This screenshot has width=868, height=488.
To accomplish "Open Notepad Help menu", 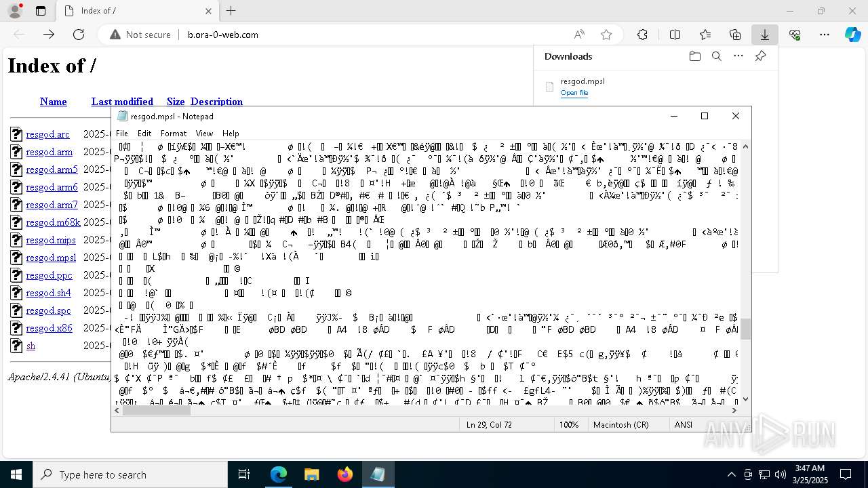I will click(x=231, y=134).
